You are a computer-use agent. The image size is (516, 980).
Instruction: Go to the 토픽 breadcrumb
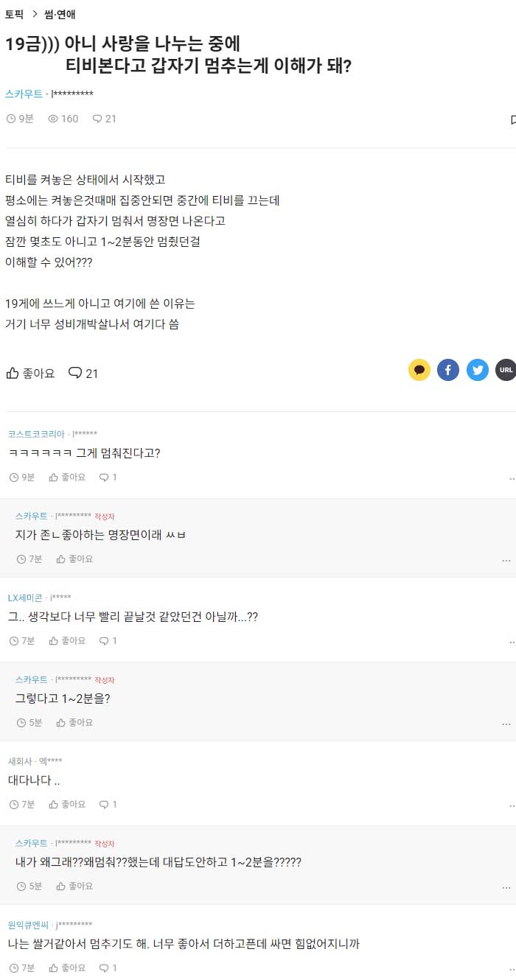15,14
